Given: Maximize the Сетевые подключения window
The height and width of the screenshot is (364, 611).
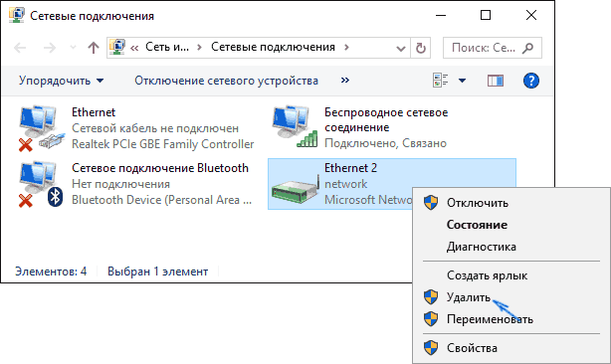Looking at the screenshot, I should (486, 16).
